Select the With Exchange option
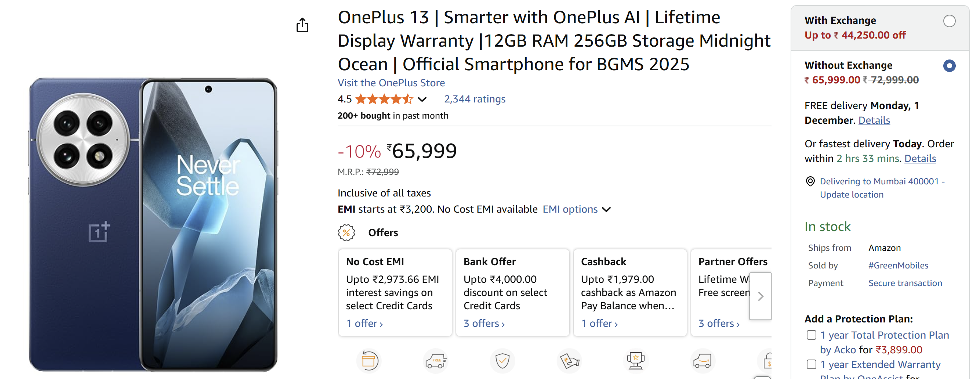The width and height of the screenshot is (980, 379). 950,22
